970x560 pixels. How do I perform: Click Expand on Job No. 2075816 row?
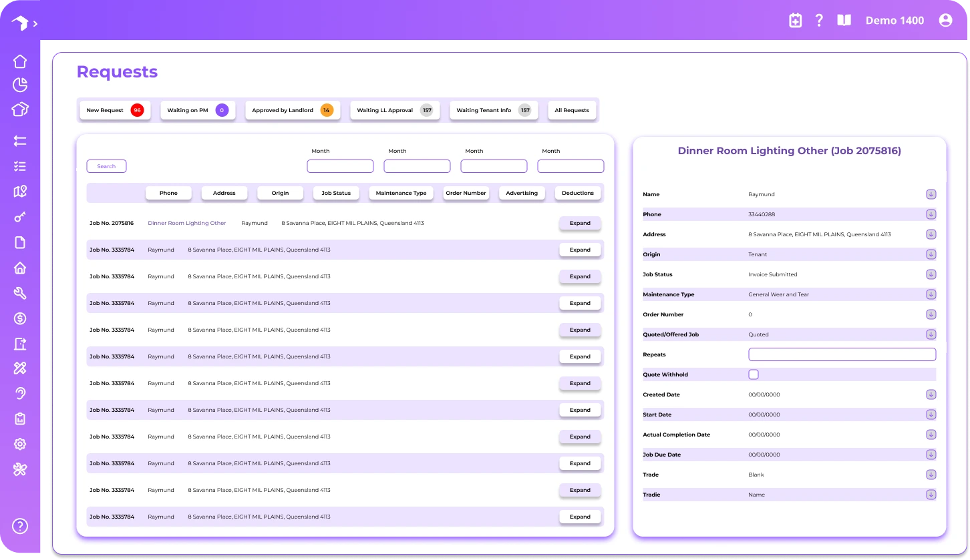tap(579, 223)
